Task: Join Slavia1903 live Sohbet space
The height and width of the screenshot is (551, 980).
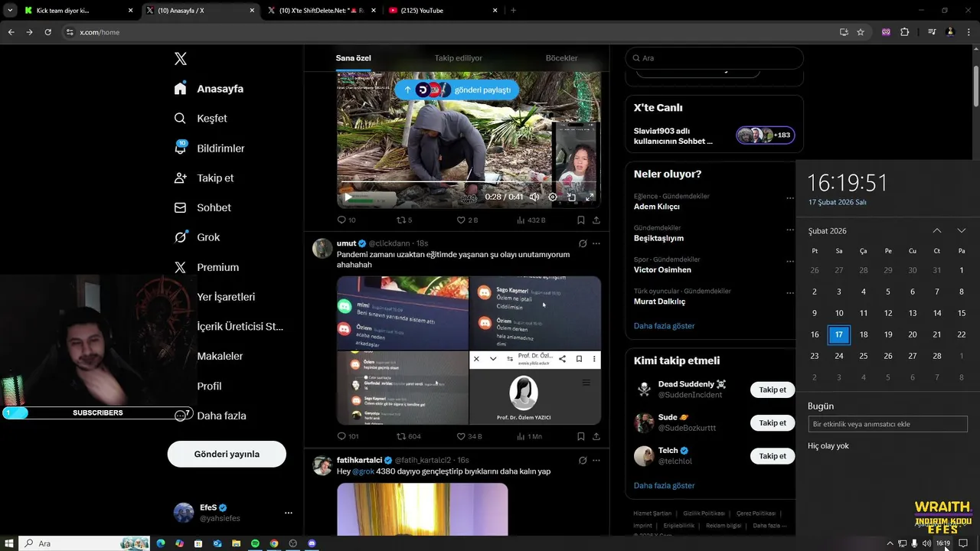Action: [714, 135]
